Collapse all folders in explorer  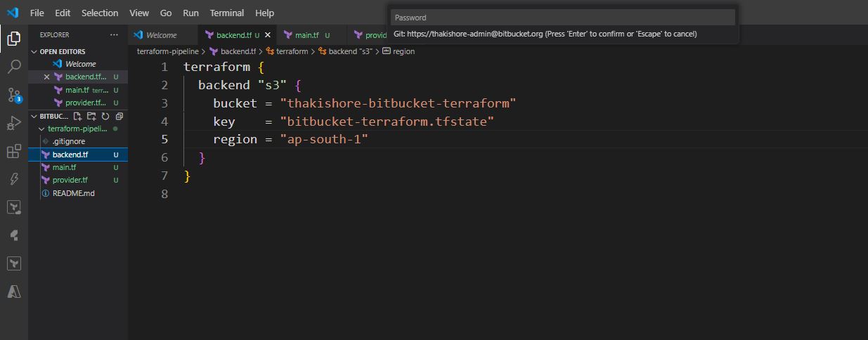click(x=119, y=116)
